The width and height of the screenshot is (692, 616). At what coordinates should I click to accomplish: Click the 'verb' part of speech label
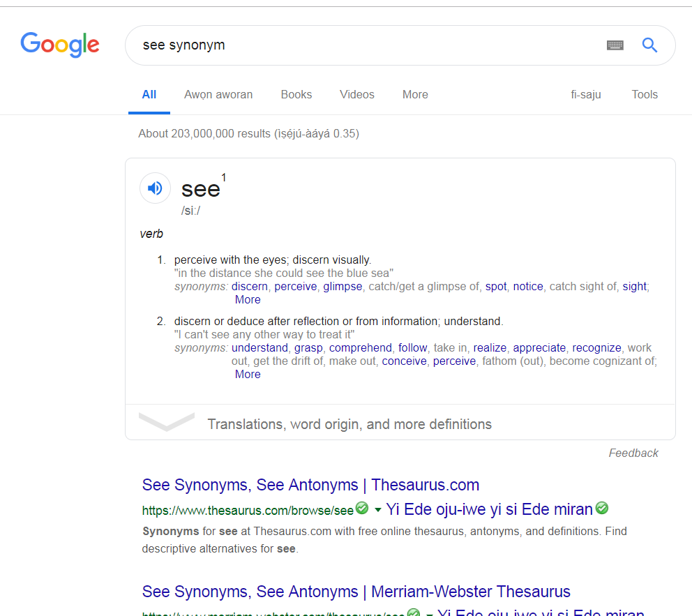tap(151, 234)
